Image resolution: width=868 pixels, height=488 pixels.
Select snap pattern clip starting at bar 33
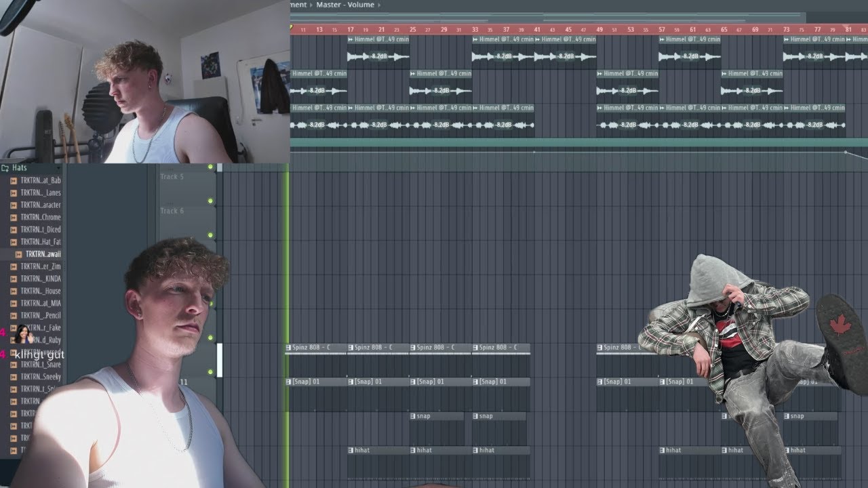point(499,428)
